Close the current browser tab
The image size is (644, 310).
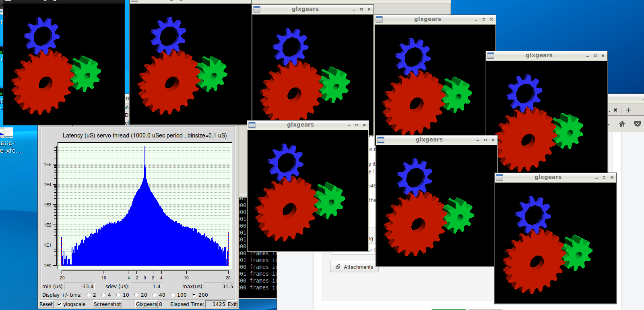615,110
